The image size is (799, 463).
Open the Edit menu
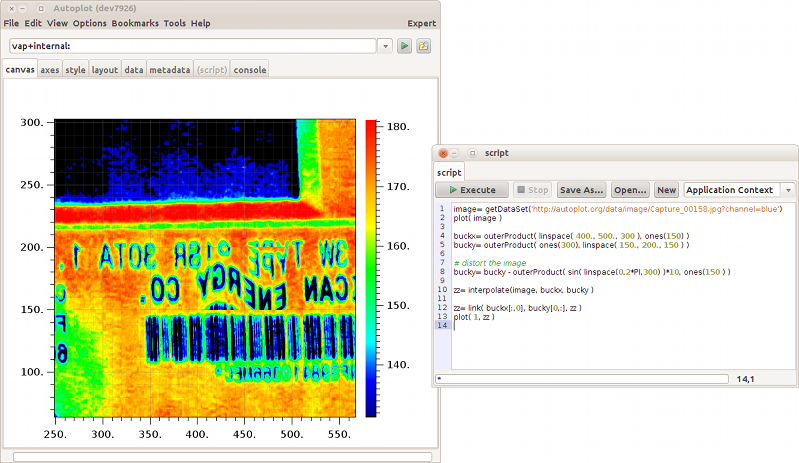[x=33, y=23]
